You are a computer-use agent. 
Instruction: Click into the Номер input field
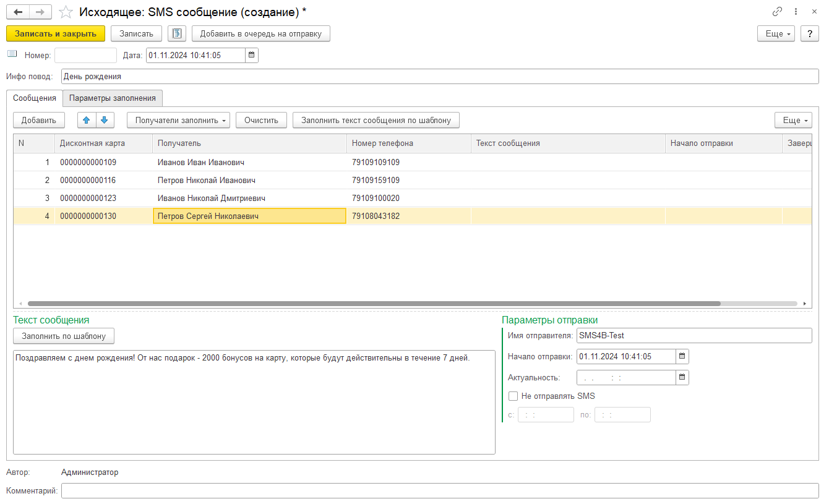[85, 55]
